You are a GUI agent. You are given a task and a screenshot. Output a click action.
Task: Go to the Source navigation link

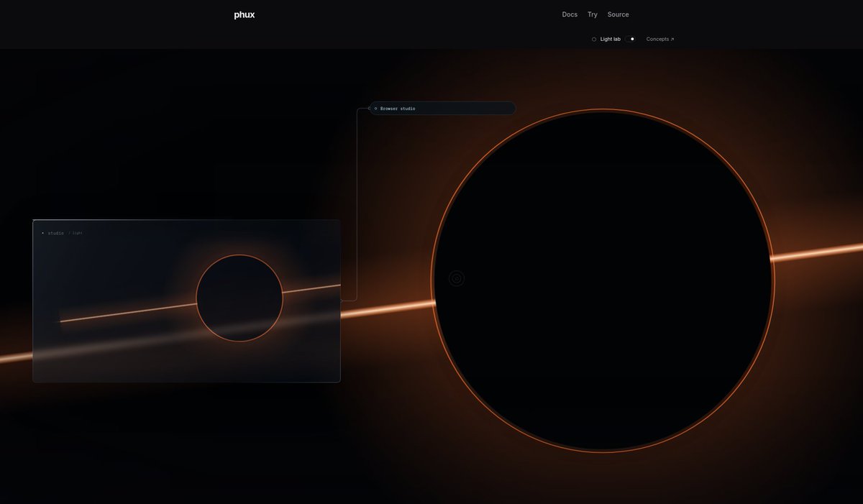pos(618,14)
